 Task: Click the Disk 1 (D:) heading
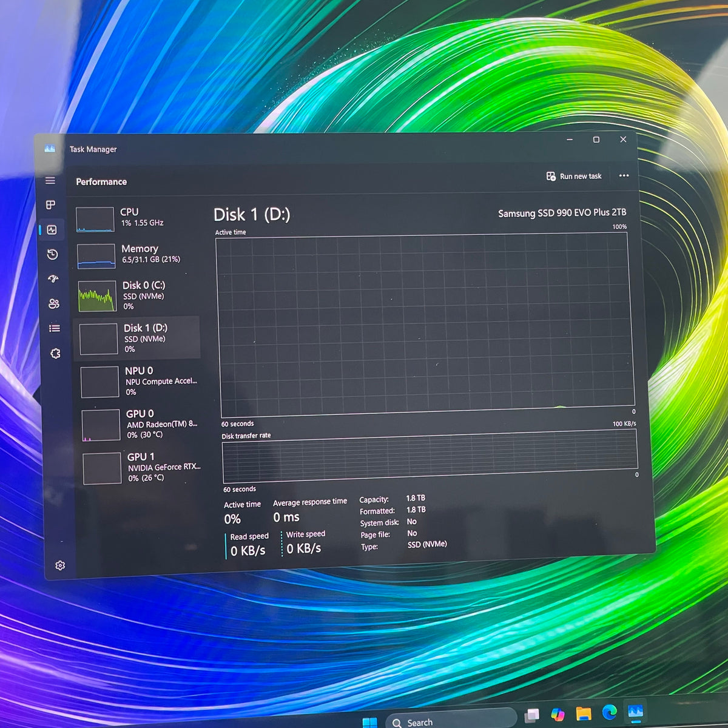(252, 215)
